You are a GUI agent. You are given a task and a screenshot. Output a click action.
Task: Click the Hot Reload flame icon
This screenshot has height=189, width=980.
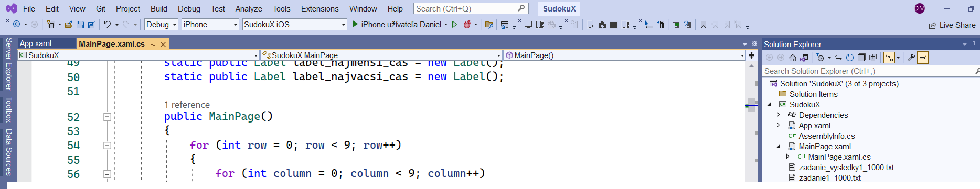pyautogui.click(x=467, y=24)
